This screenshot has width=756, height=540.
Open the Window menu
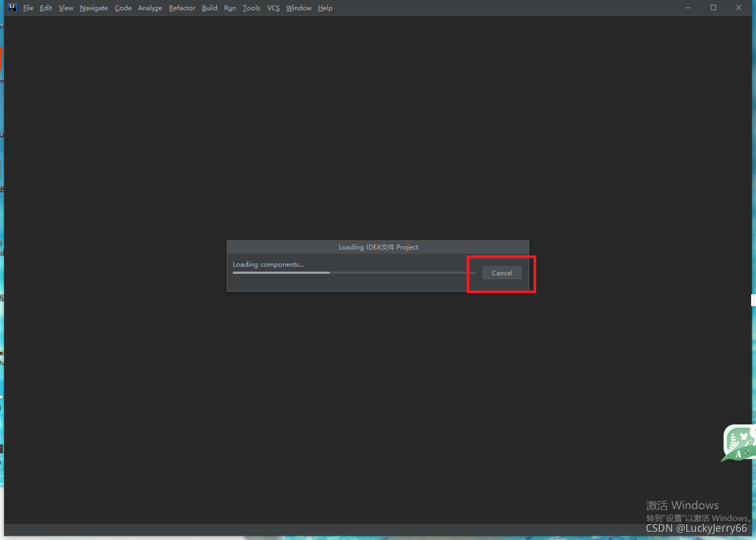pos(299,8)
